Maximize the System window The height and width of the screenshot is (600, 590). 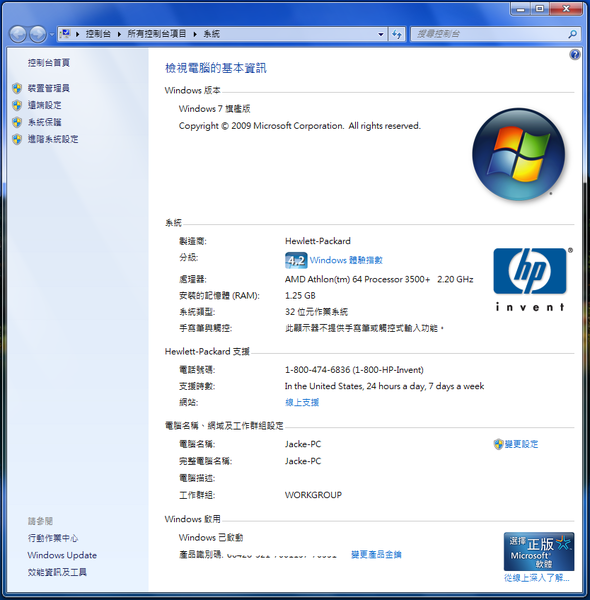coord(540,8)
